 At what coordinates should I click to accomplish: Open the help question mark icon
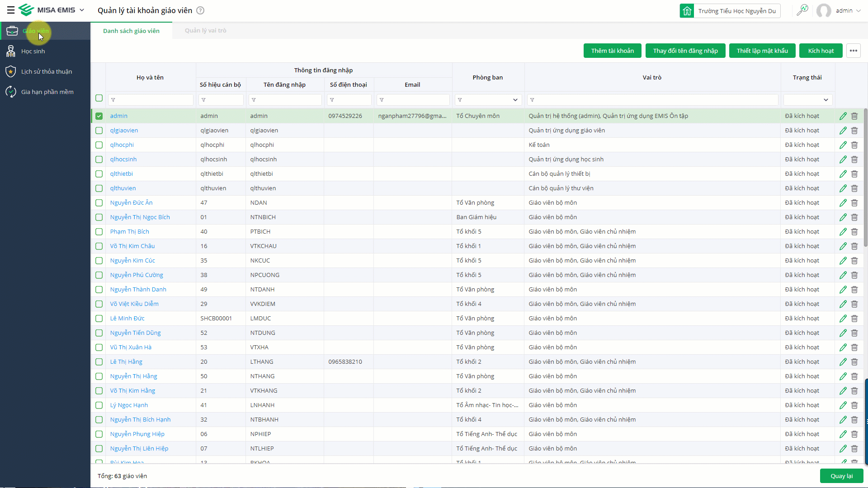[200, 10]
